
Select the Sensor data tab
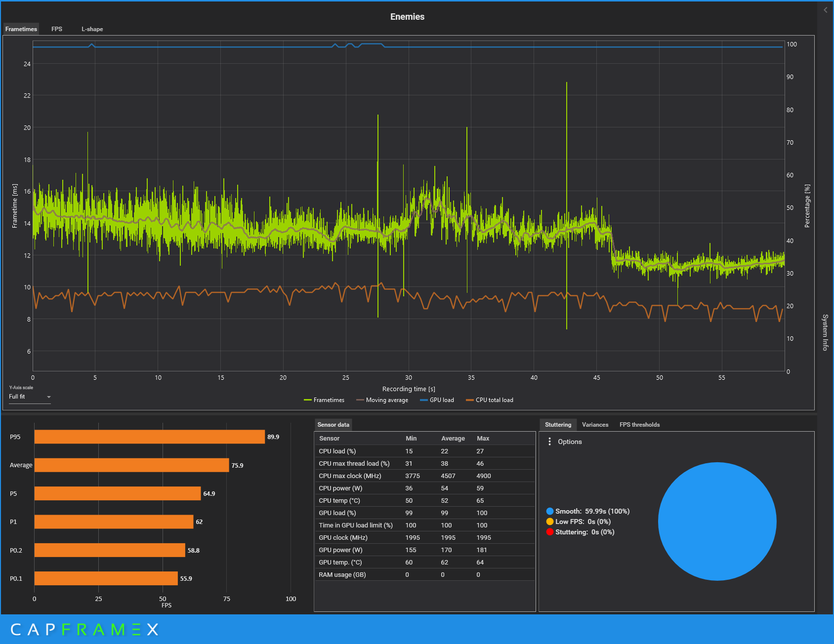(x=333, y=425)
